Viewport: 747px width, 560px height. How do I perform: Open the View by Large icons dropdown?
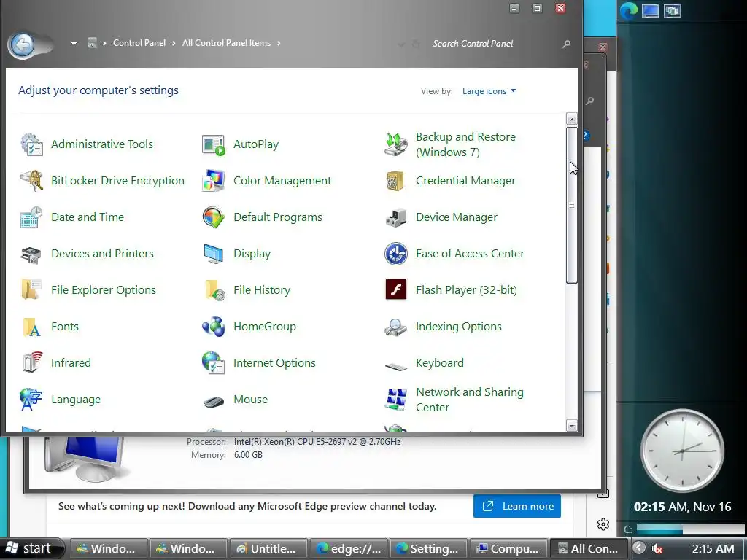pos(489,91)
